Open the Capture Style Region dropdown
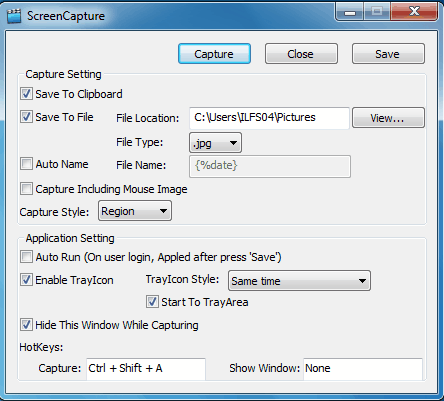Image resolution: width=444 pixels, height=401 pixels. 135,211
